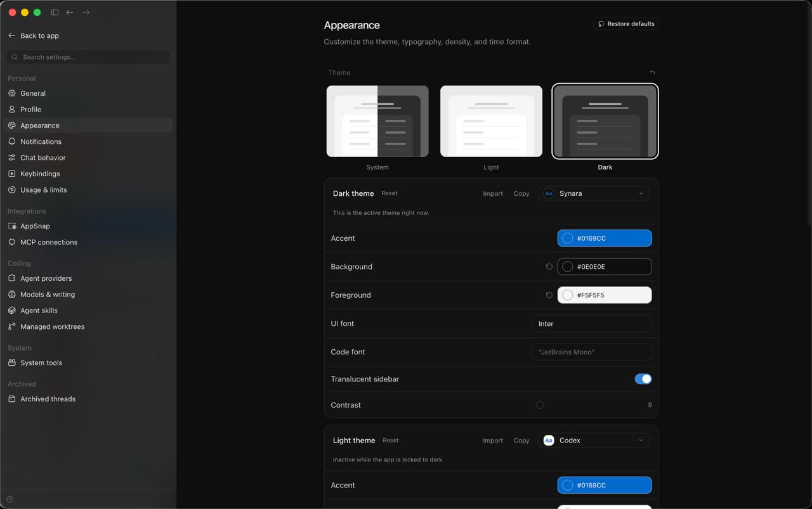Reset Background color with its revert icon

pos(549,267)
